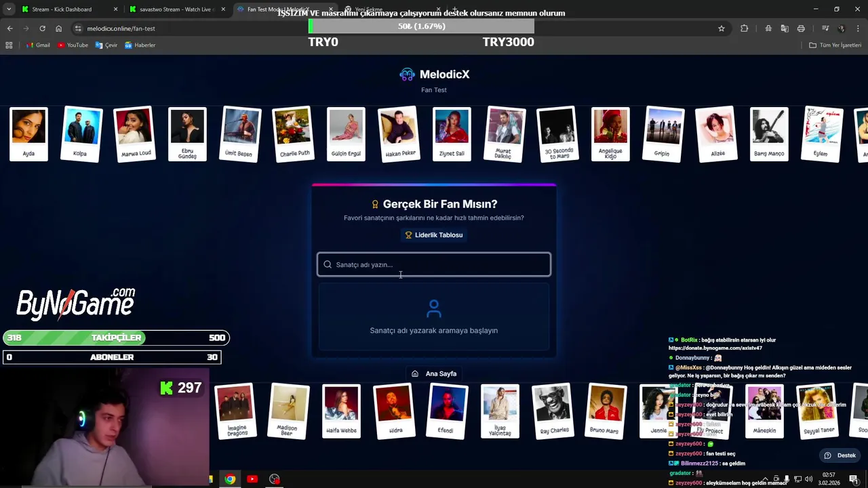
Task: Select the Ümit Besen artist card
Action: click(240, 134)
